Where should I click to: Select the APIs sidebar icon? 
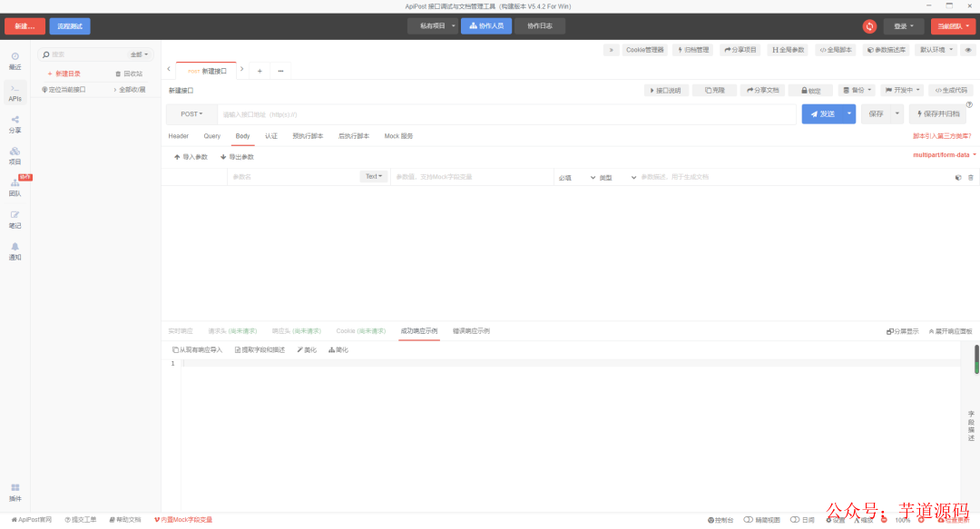click(15, 93)
